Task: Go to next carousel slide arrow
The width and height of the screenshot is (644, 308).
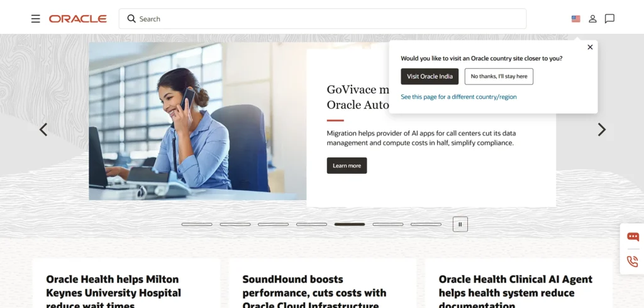Action: (602, 130)
